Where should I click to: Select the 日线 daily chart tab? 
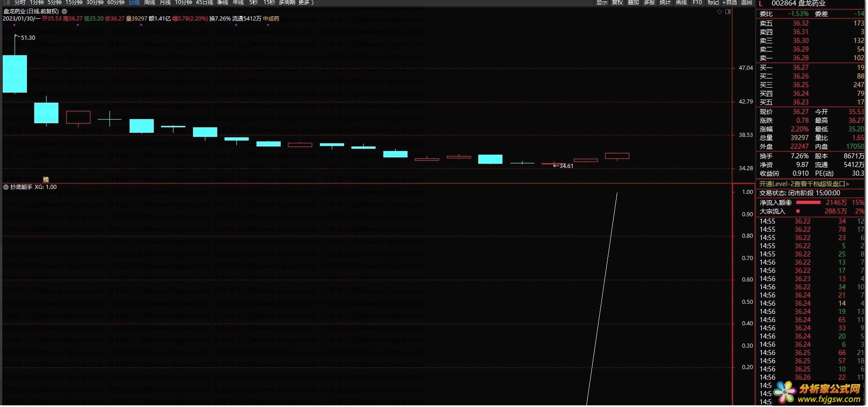click(x=134, y=2)
